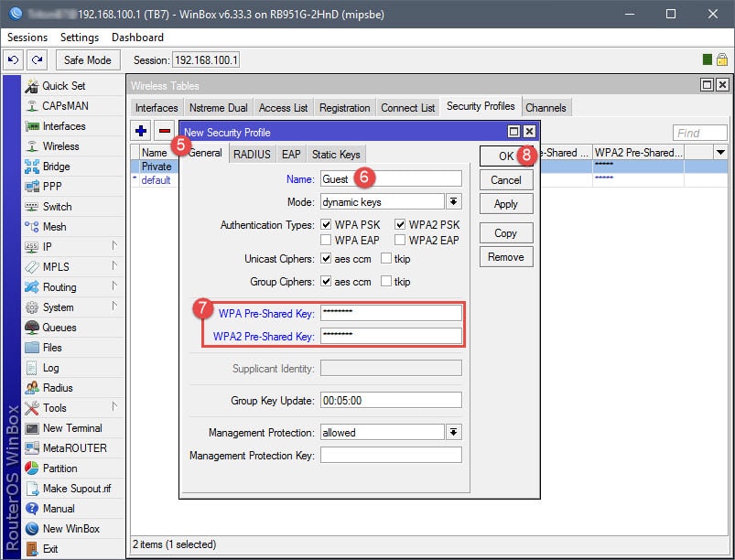Image resolution: width=735 pixels, height=560 pixels.
Task: Click the Find search box
Action: pos(700,133)
